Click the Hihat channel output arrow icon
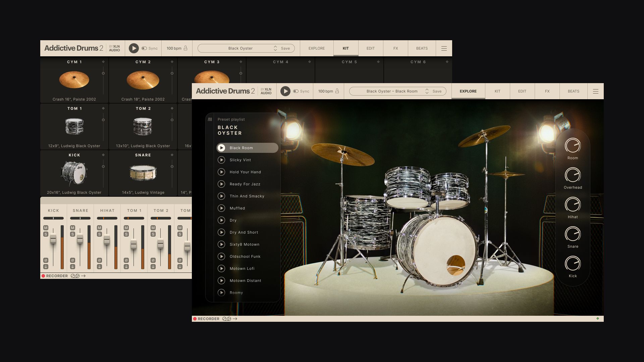This screenshot has width=644, height=362. click(x=99, y=267)
